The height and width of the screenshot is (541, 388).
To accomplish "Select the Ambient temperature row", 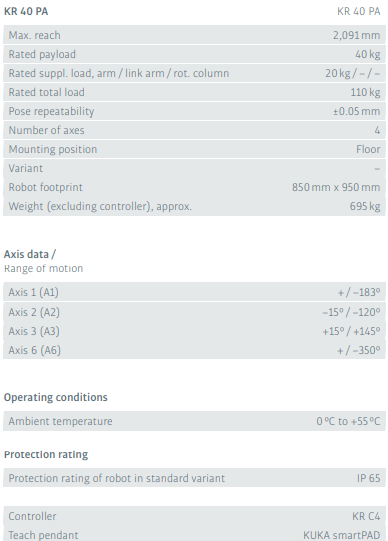I will pos(194,421).
